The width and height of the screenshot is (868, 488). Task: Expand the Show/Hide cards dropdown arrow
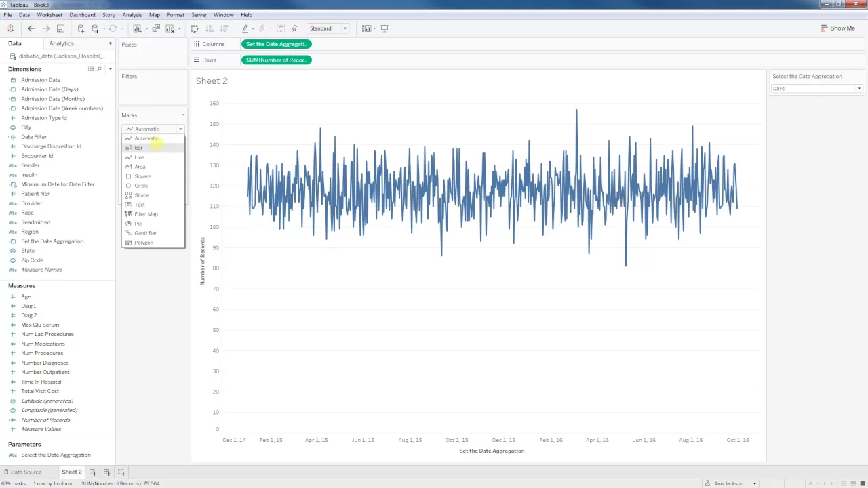coord(374,28)
